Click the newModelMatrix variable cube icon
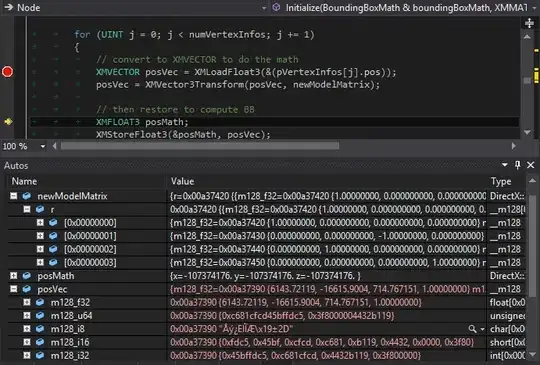 [x=27, y=196]
